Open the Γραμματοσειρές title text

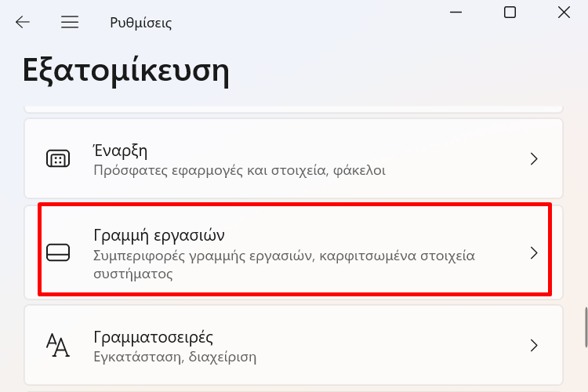(153, 337)
